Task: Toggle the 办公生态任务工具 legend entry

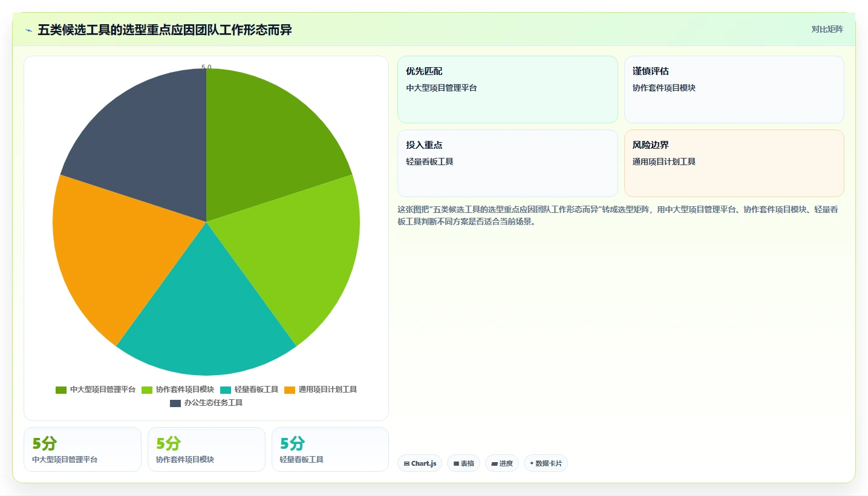Action: click(206, 403)
